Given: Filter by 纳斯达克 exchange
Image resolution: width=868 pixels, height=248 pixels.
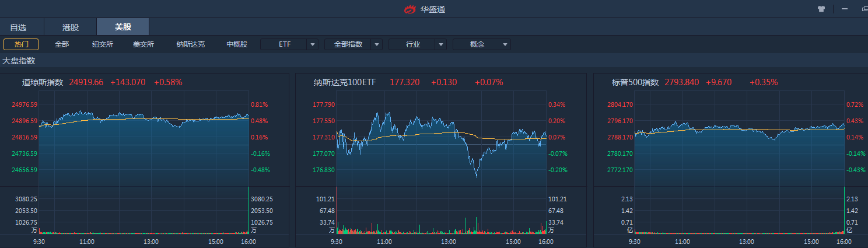Looking at the screenshot, I should pyautogui.click(x=191, y=44).
